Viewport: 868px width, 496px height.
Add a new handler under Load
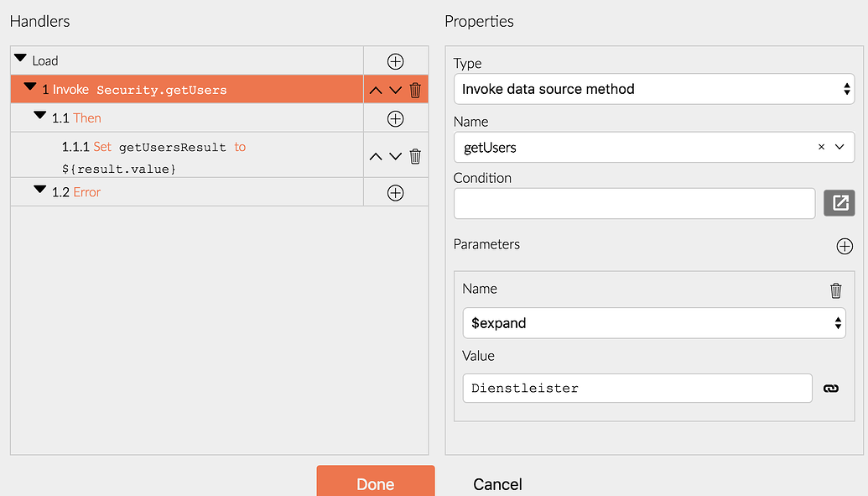click(395, 60)
